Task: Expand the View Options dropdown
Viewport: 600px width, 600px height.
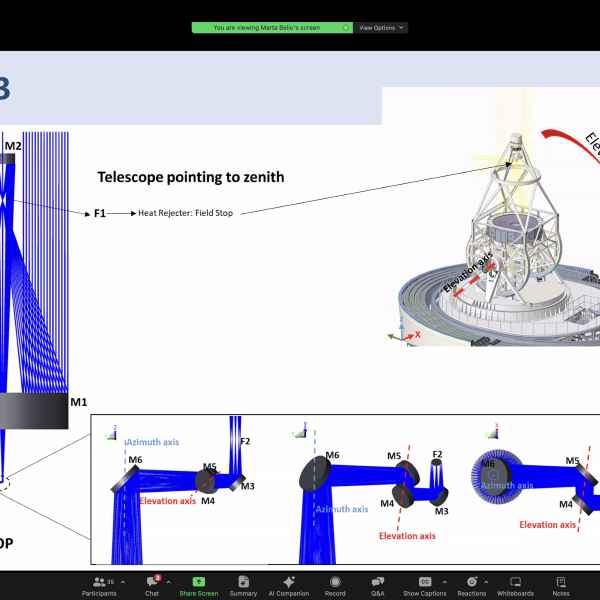Action: pos(381,28)
